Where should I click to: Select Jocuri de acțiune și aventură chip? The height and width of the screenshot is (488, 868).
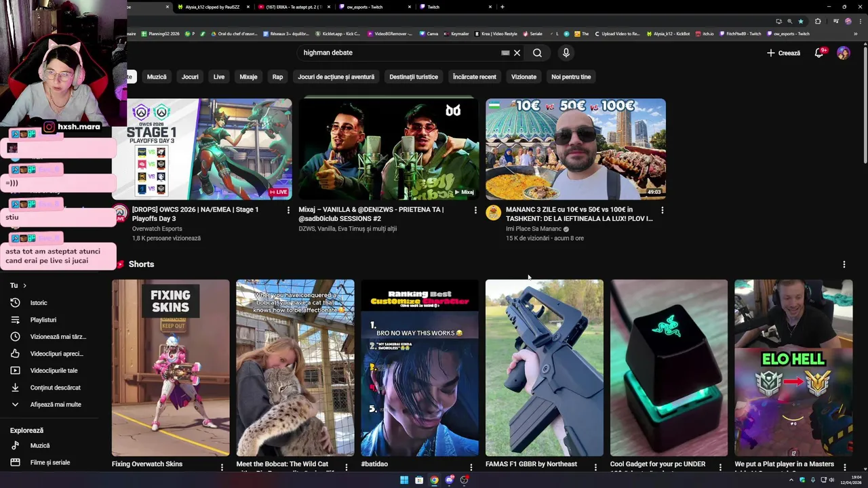coord(336,77)
